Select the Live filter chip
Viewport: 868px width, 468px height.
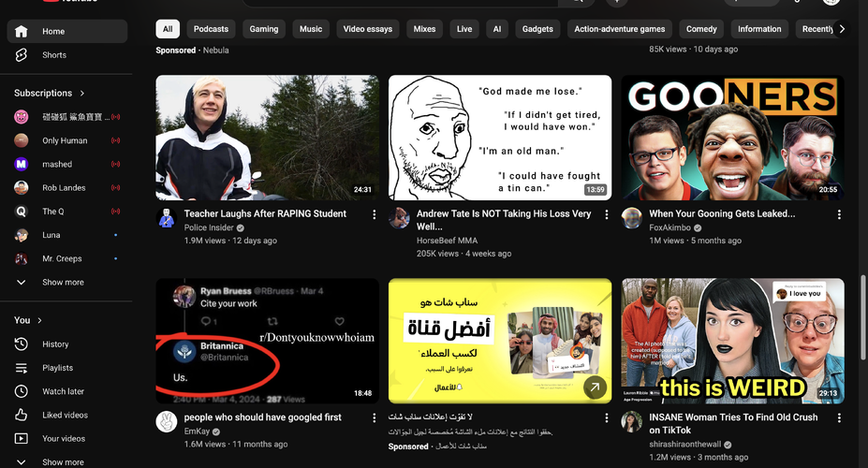464,29
